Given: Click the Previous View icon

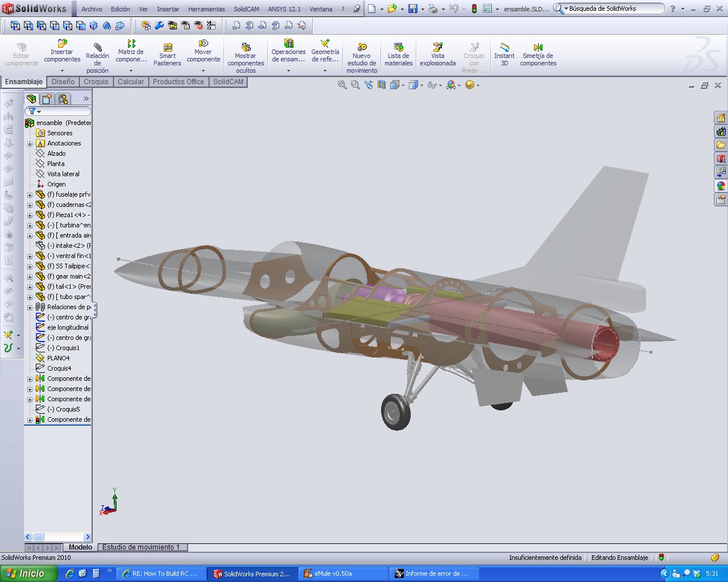Looking at the screenshot, I should (x=369, y=85).
